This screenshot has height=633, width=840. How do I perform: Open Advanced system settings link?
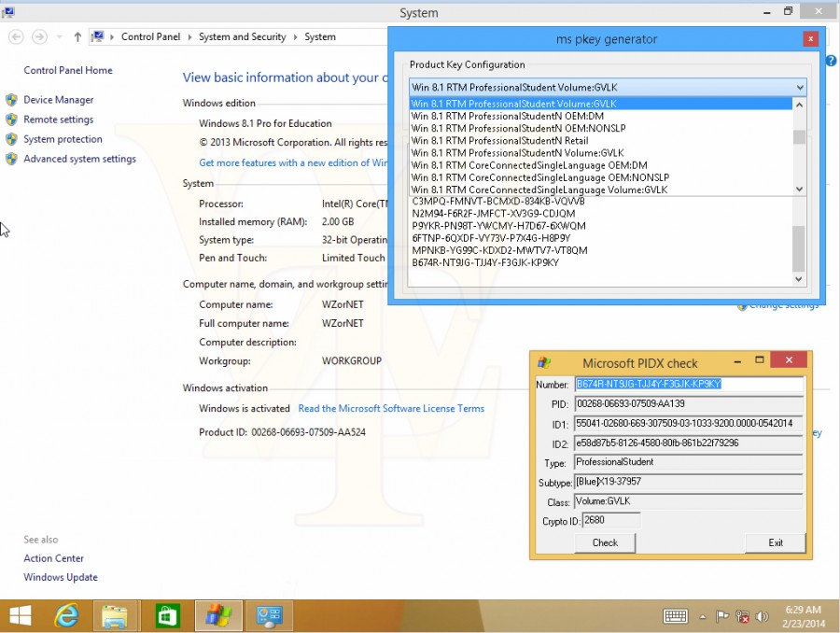(80, 159)
